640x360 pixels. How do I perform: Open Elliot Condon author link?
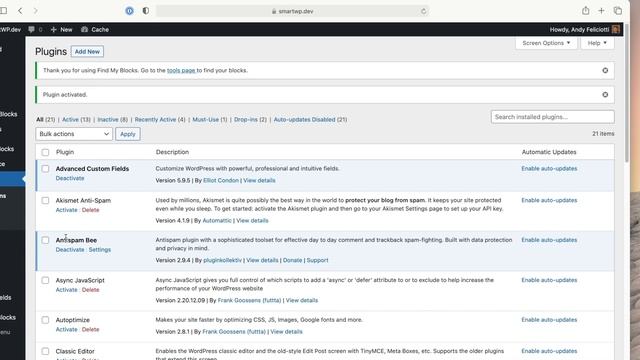(x=221, y=180)
